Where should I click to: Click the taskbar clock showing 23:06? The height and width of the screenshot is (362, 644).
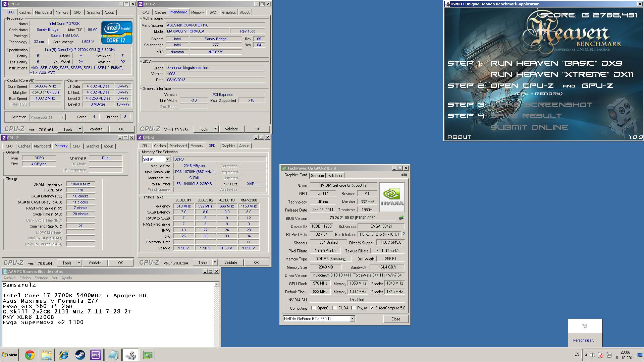[625, 355]
